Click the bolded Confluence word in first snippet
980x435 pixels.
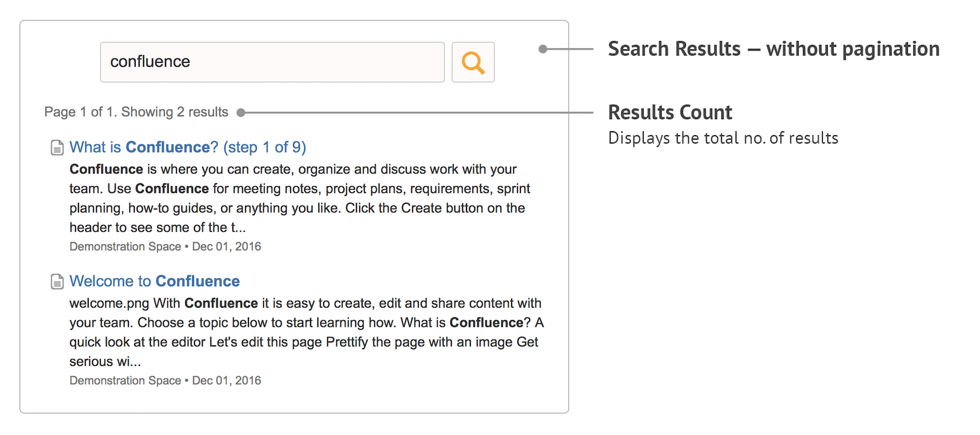click(106, 169)
